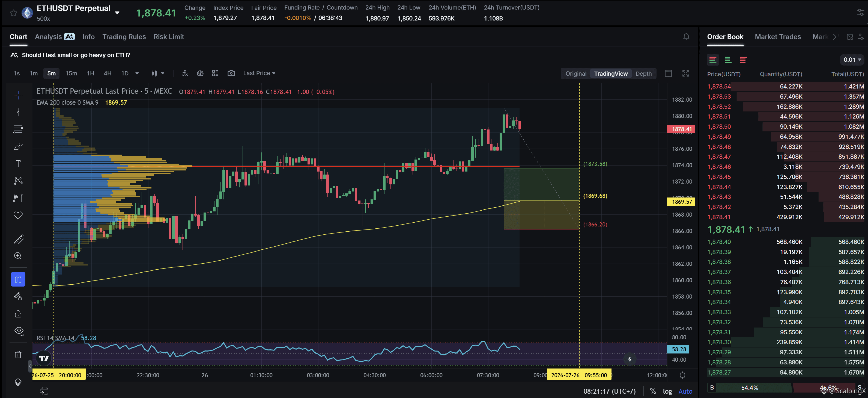This screenshot has height=398, width=868.
Task: Show only bids in order book
Action: point(728,60)
